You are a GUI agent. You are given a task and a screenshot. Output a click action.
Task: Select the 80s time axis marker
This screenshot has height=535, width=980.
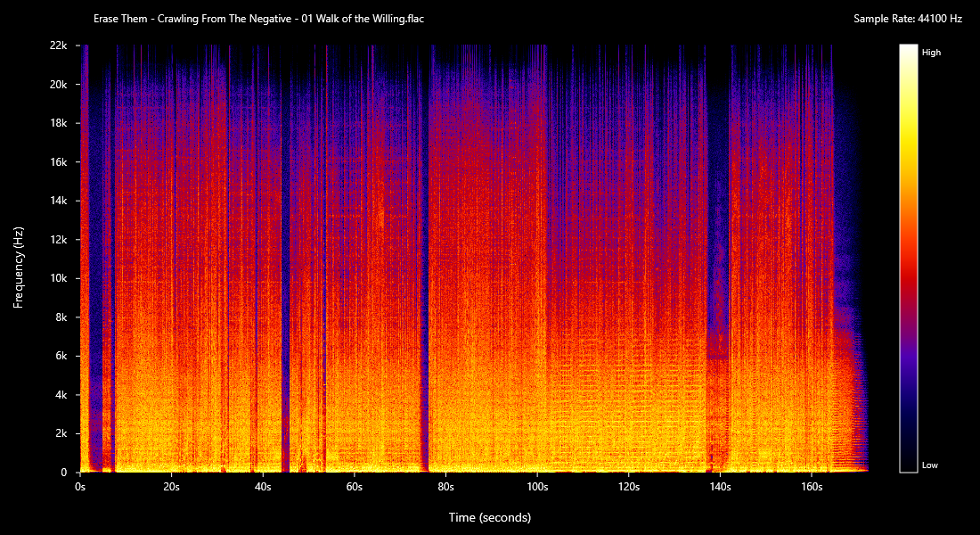pos(445,488)
